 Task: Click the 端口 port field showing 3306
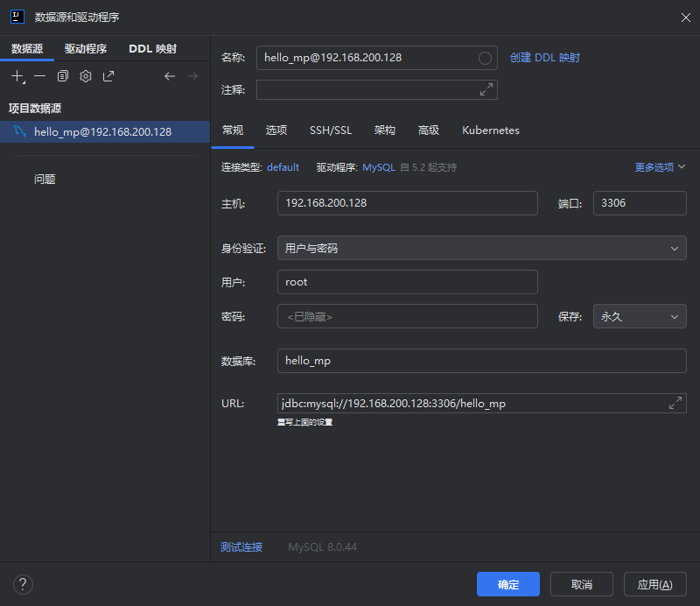(640, 203)
